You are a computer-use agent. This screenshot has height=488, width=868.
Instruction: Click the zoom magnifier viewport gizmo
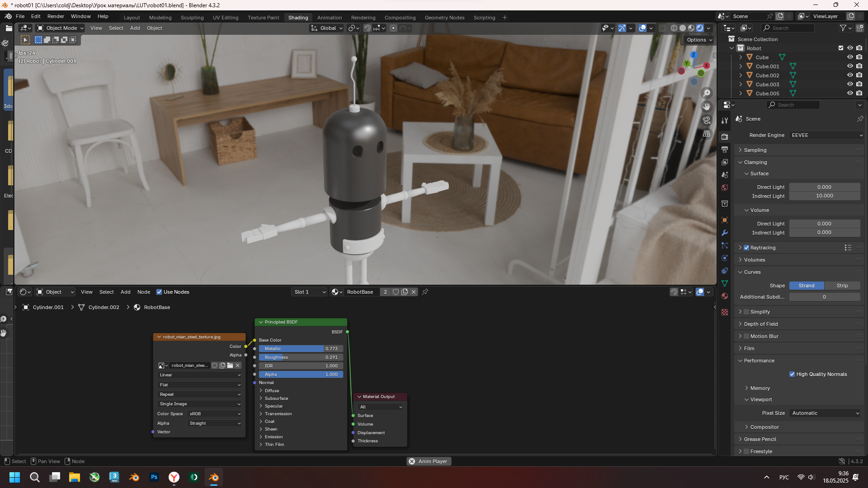click(707, 93)
